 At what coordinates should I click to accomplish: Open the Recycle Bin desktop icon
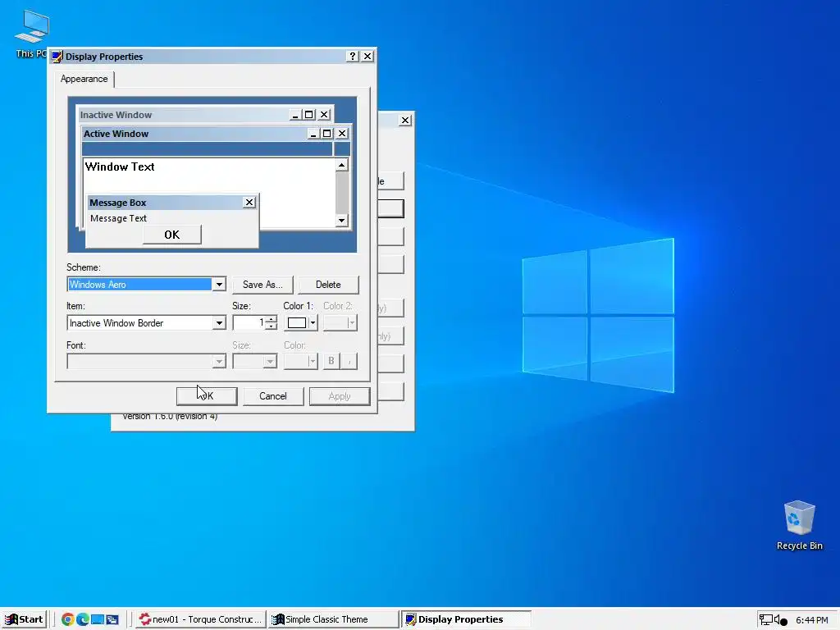[799, 525]
